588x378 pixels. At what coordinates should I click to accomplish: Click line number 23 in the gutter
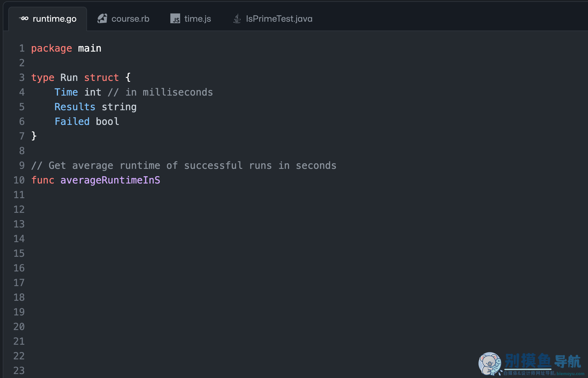pos(19,371)
